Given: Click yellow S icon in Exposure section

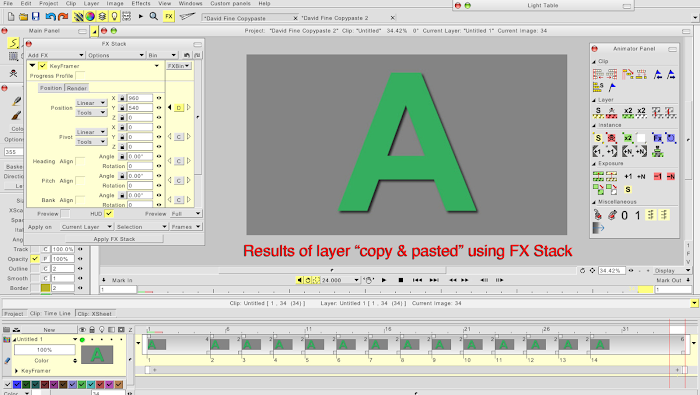Looking at the screenshot, I should tap(628, 190).
